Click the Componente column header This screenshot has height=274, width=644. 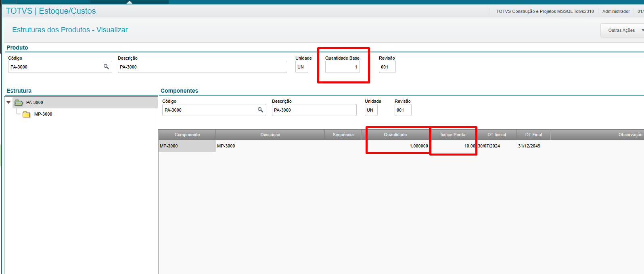[187, 135]
